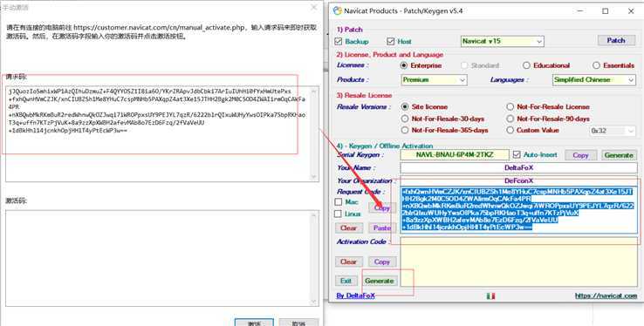Click Generate next to the serial keygen
Viewport: 644px width, 326px height.
(619, 155)
